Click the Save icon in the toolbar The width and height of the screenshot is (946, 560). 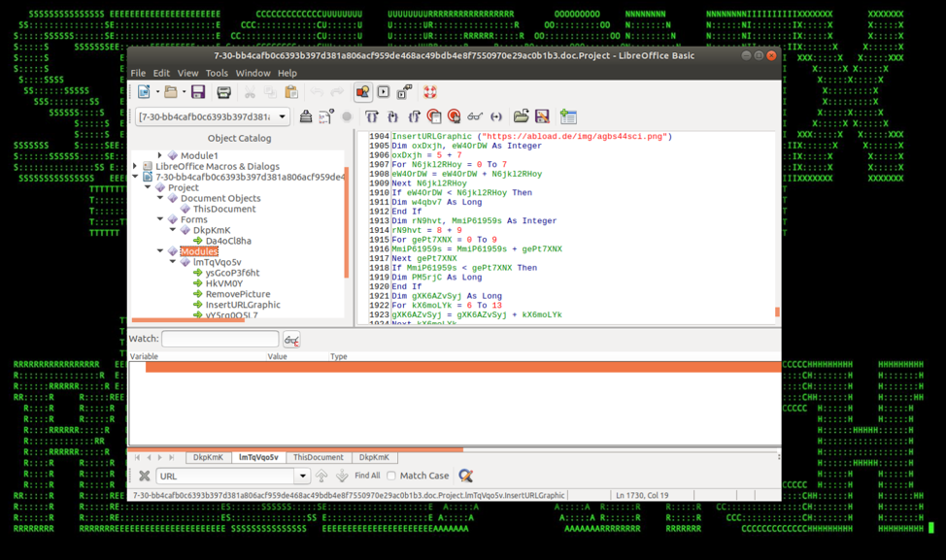198,92
